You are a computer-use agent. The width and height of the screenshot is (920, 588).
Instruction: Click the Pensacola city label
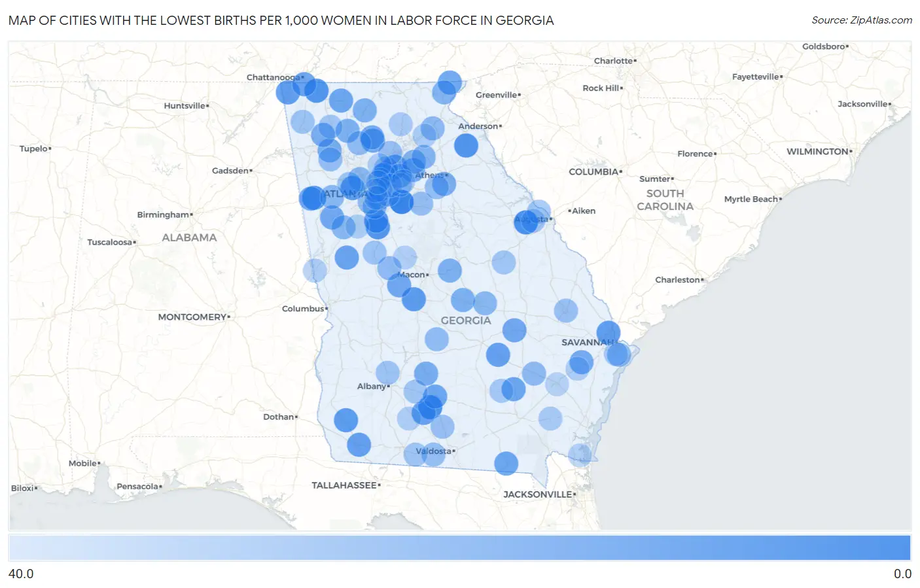[137, 486]
